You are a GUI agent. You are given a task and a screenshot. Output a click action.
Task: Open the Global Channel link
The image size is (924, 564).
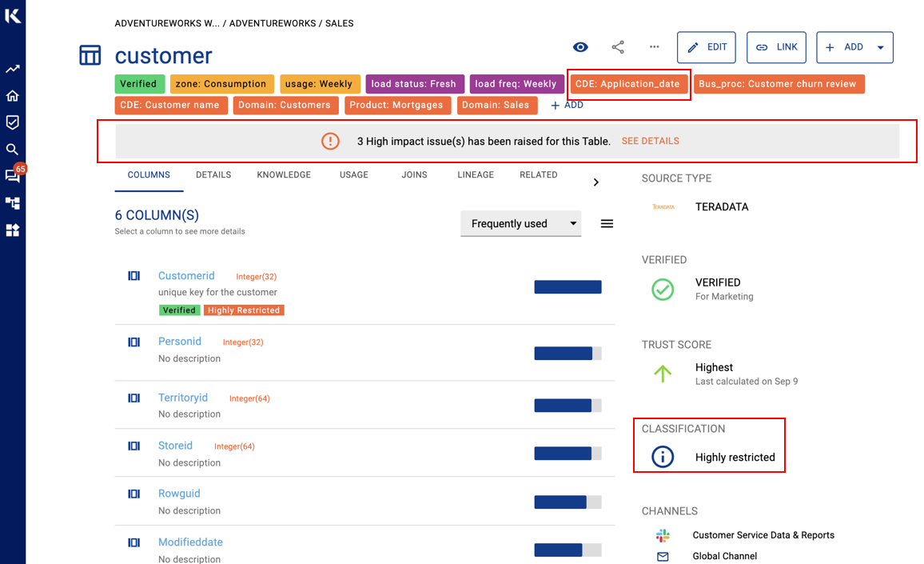725,556
